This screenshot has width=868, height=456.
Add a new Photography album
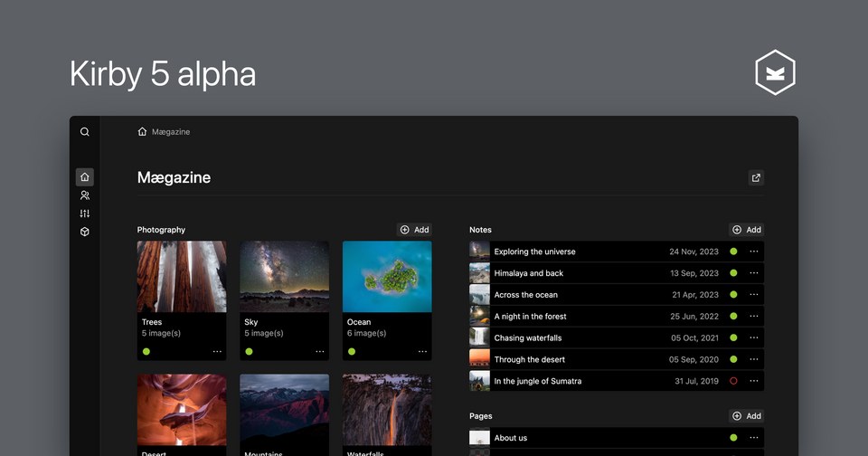point(414,230)
